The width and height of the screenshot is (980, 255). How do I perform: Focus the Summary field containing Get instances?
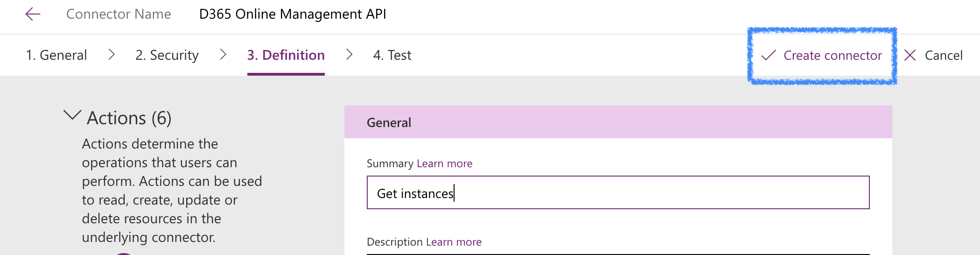pyautogui.click(x=618, y=193)
